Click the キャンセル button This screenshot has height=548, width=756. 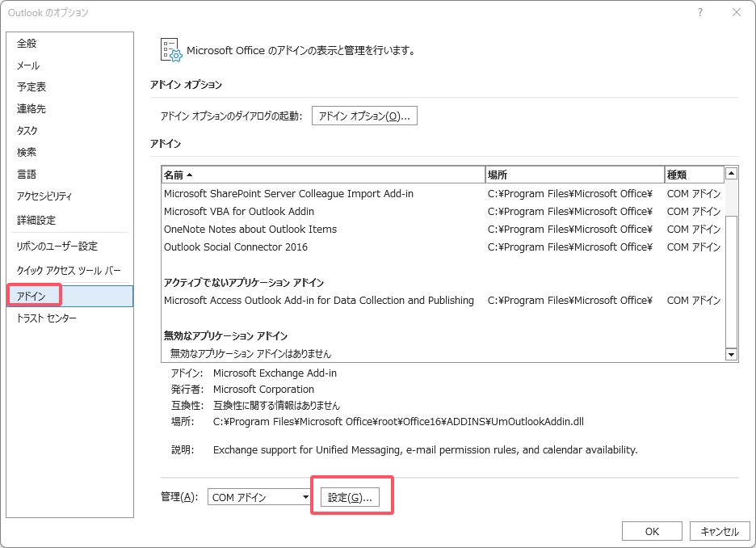tap(720, 531)
